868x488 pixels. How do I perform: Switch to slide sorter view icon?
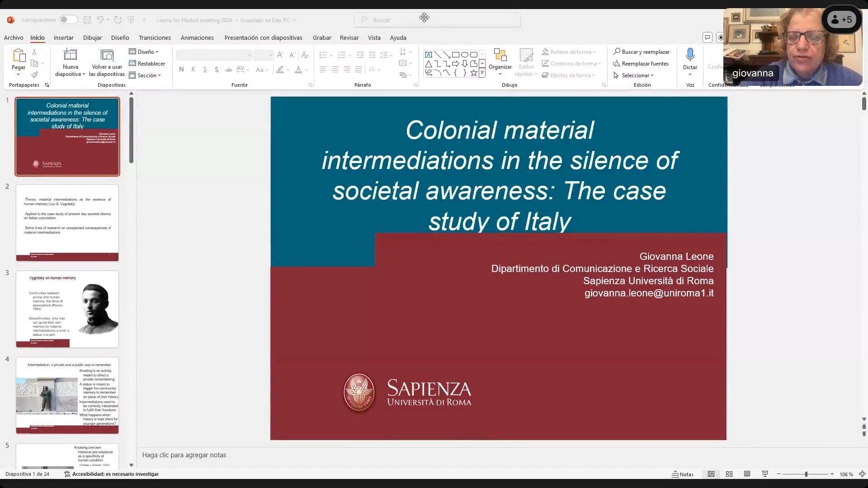729,474
